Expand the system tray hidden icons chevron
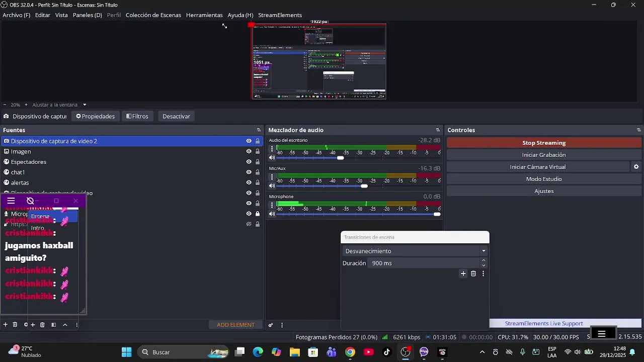644x362 pixels. (x=482, y=352)
